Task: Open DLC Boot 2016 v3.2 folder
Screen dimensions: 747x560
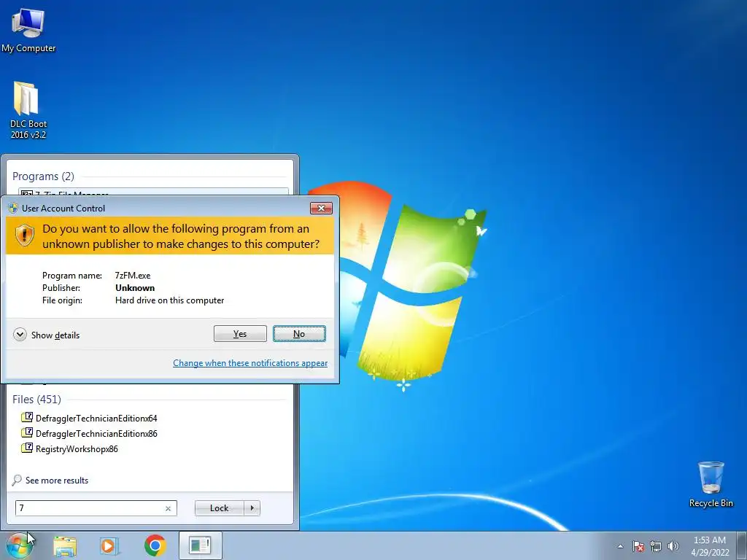Action: coord(28,110)
